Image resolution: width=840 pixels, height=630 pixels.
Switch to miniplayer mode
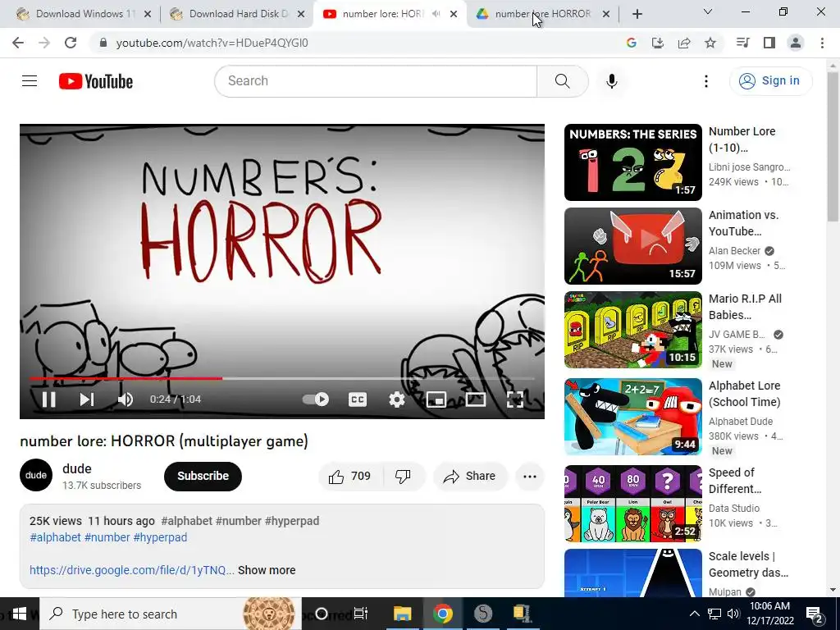[436, 399]
